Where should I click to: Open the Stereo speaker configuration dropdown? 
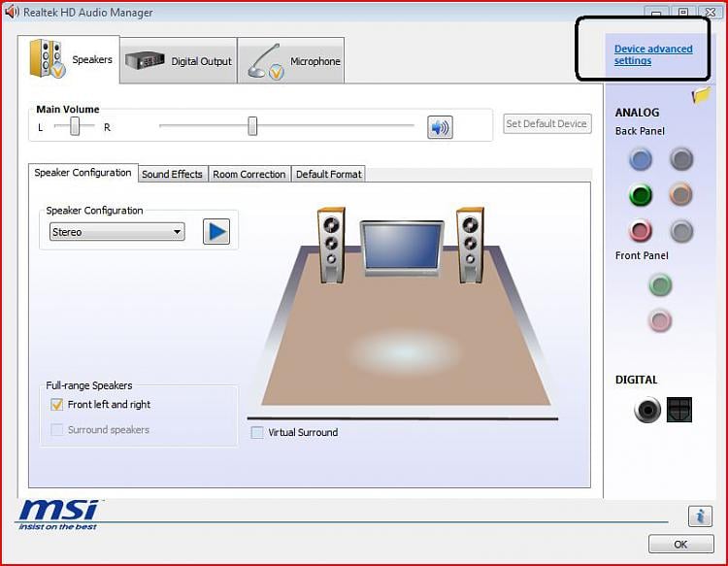point(117,232)
